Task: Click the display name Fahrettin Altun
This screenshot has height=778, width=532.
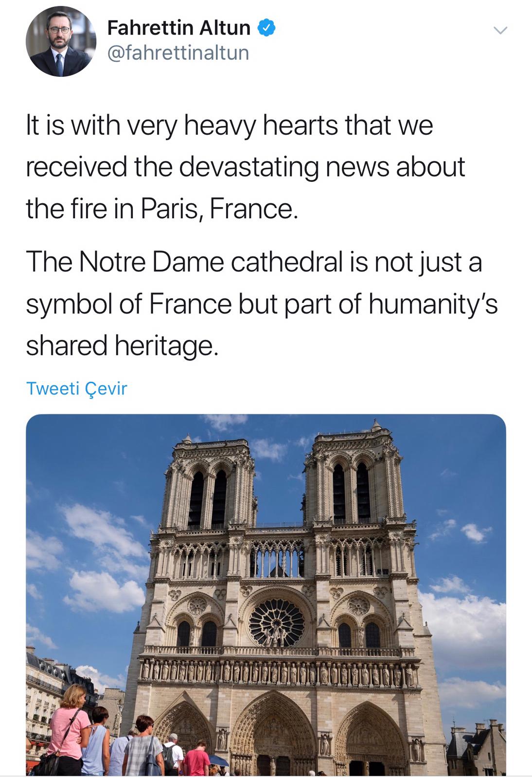Action: pos(178,28)
